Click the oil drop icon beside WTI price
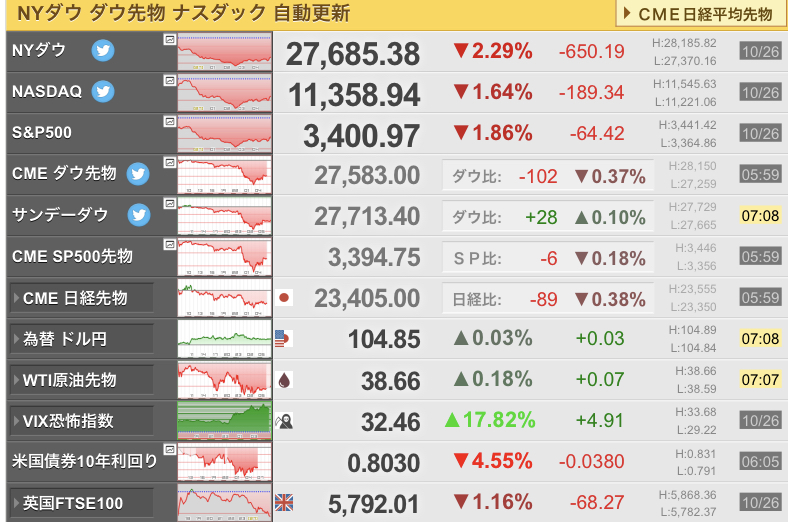This screenshot has height=522, width=788. click(284, 380)
